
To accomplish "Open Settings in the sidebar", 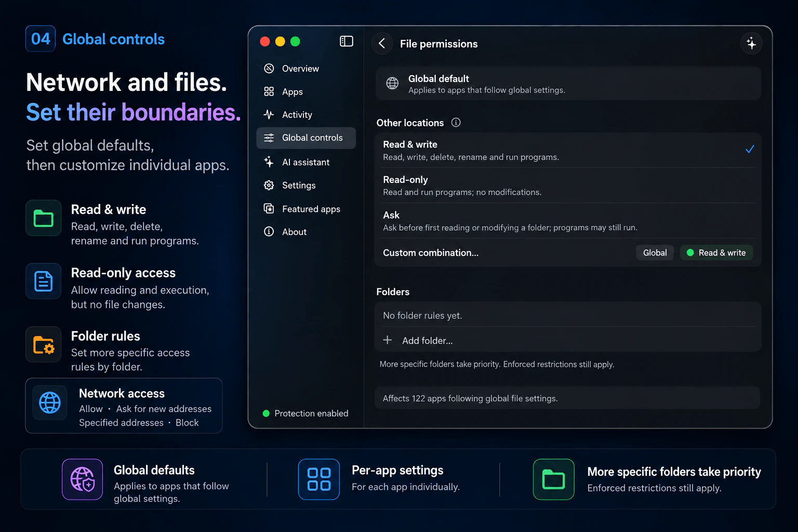I will (306, 185).
